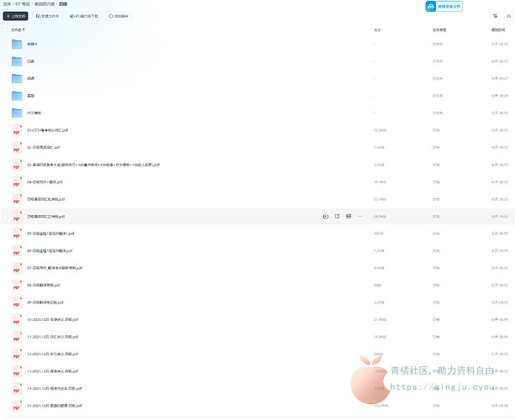The height and width of the screenshot is (420, 515).
Task: Click the 新建文件夹 new folder button
Action: click(49, 16)
